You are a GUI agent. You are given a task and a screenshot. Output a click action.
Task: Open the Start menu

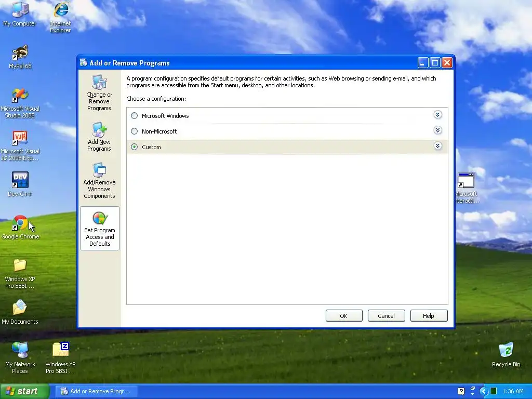pyautogui.click(x=24, y=391)
